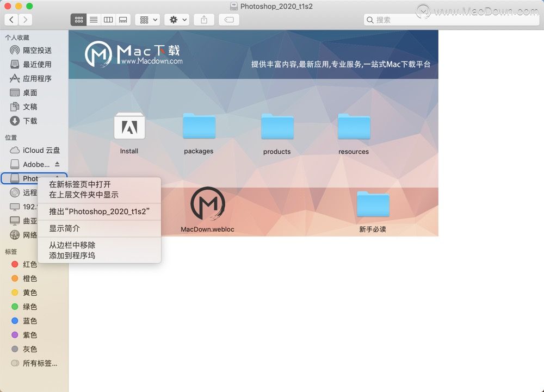Show 所有标签... in sidebar
Viewport: 544px width, 392px height.
point(34,363)
